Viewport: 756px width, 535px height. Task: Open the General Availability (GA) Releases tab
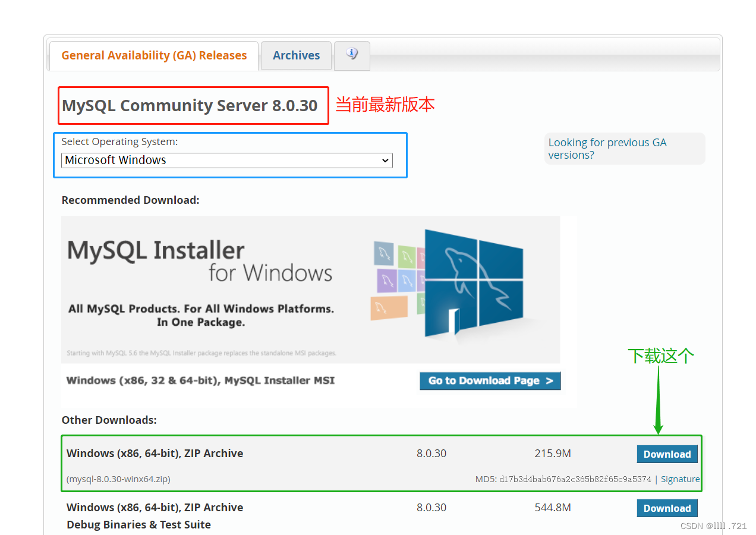coord(154,56)
